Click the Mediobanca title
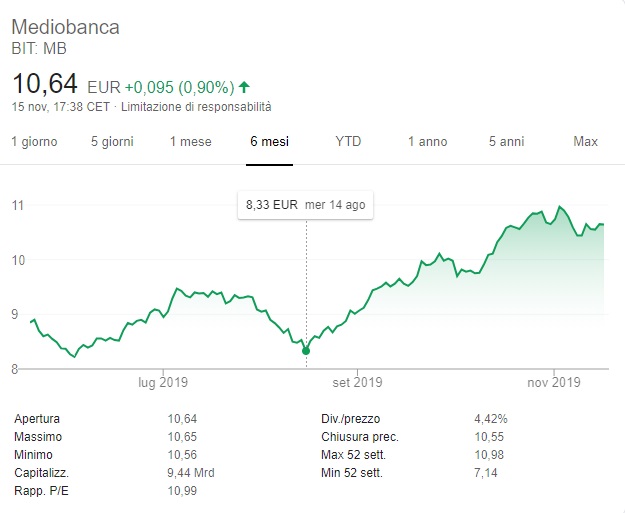Viewport: 625px width, 513px height. pos(65,27)
